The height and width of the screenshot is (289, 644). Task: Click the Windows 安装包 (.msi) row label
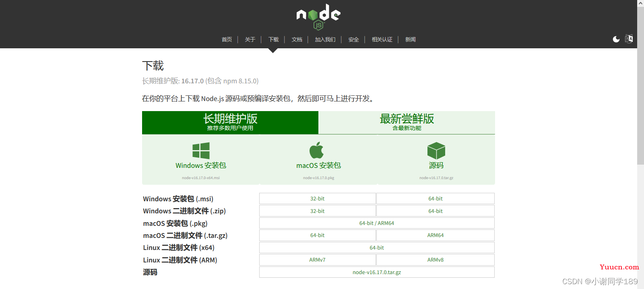pyautogui.click(x=178, y=199)
